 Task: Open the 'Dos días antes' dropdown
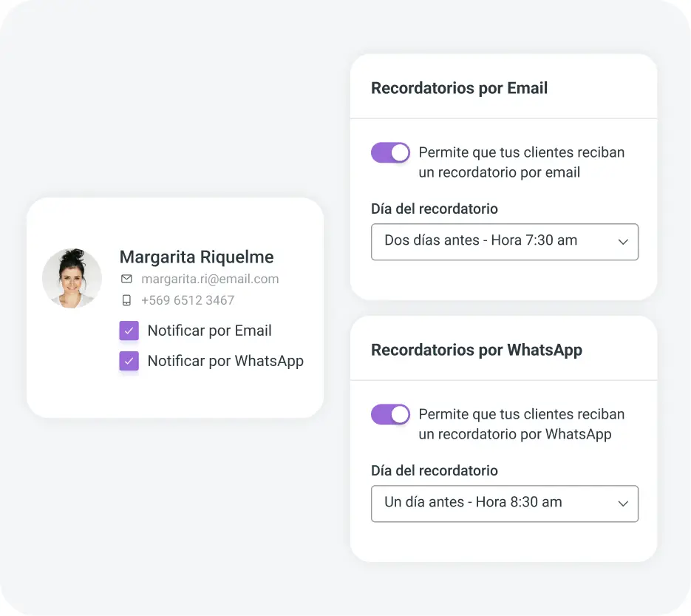tap(505, 242)
